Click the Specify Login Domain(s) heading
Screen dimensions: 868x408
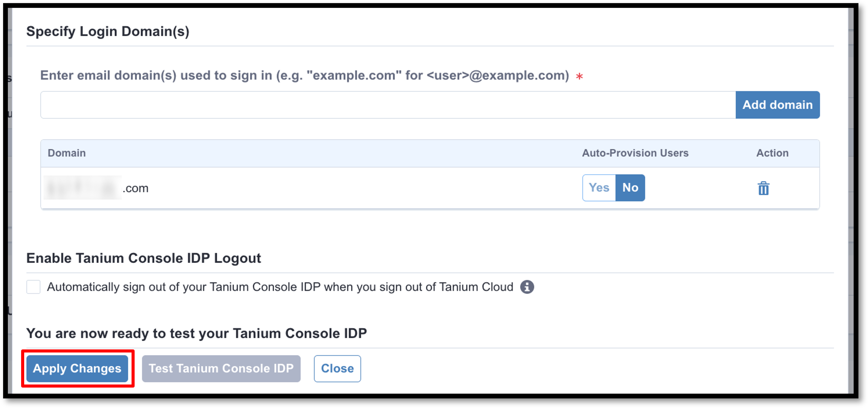(108, 31)
